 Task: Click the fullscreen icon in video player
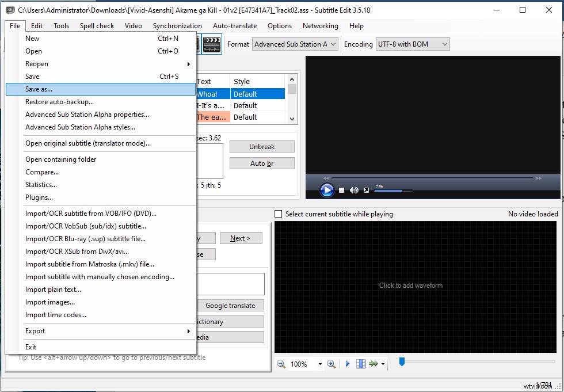(x=367, y=190)
